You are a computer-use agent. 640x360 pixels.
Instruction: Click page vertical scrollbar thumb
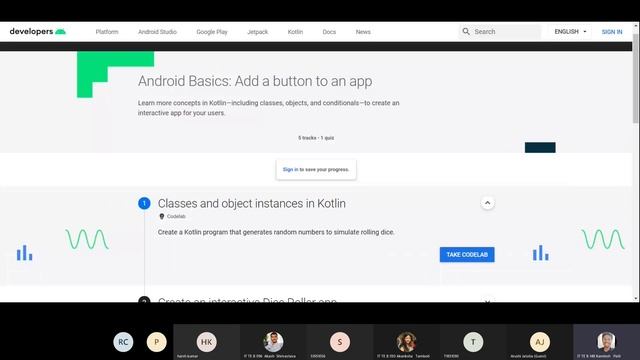636,78
